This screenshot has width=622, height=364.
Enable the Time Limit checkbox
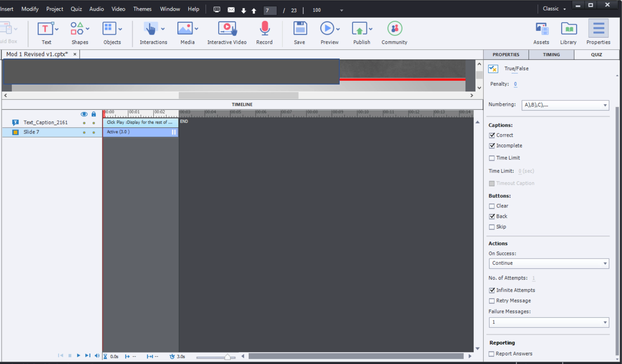pos(492,158)
